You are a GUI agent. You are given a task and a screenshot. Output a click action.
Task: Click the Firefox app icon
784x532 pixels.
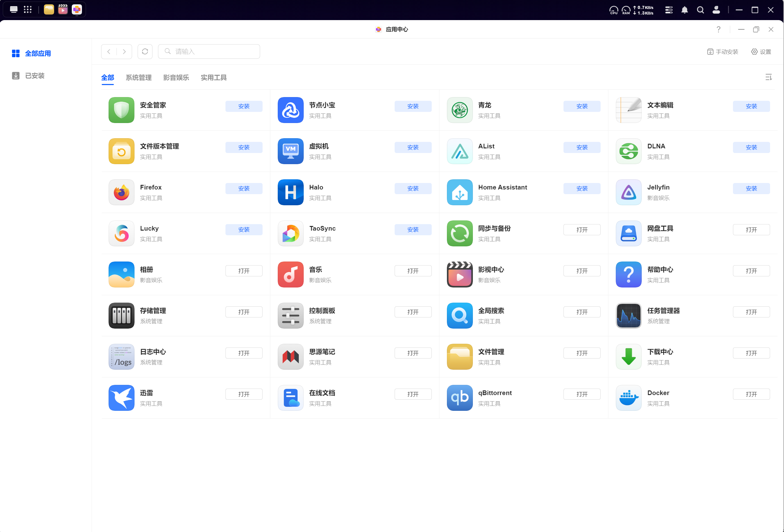[x=122, y=192]
